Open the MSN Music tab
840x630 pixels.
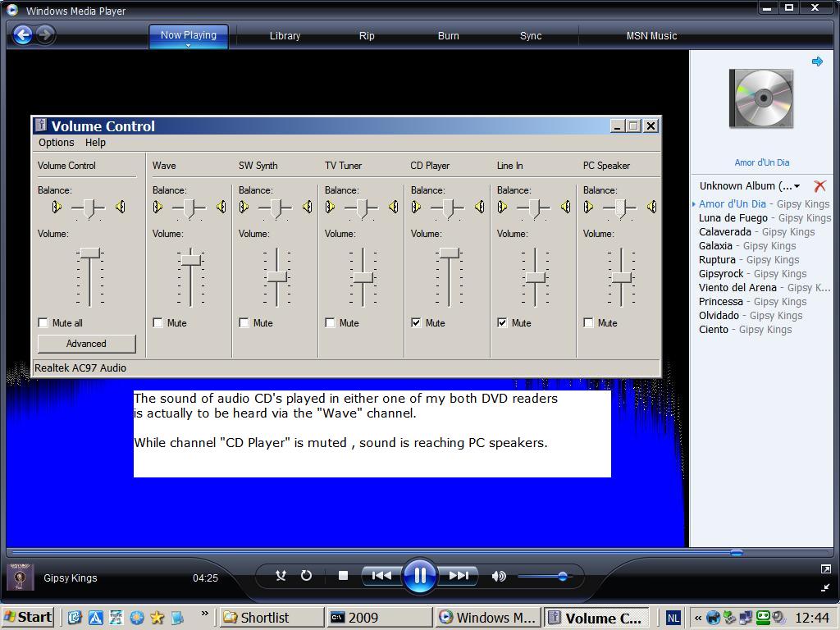point(651,36)
